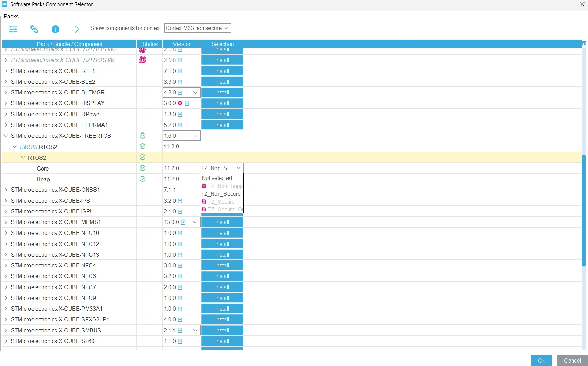Click the right chevron panel arrow icon
Image resolution: width=588 pixels, height=366 pixels.
[x=77, y=29]
